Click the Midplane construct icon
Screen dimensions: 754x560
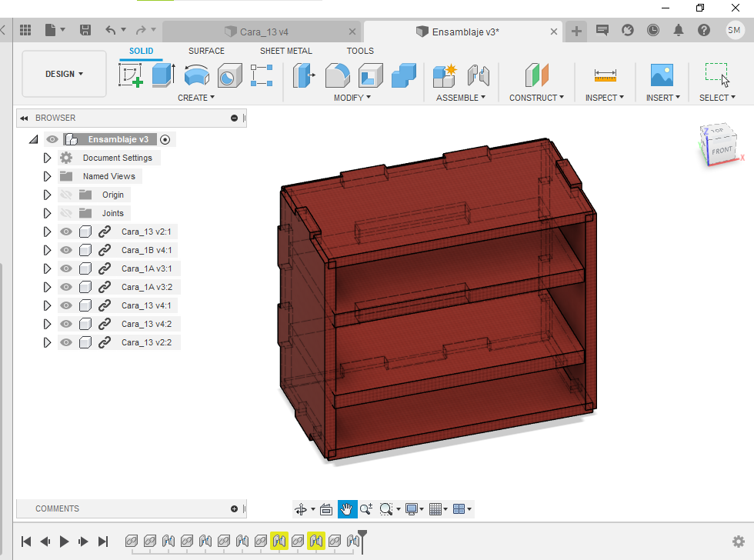(537, 75)
